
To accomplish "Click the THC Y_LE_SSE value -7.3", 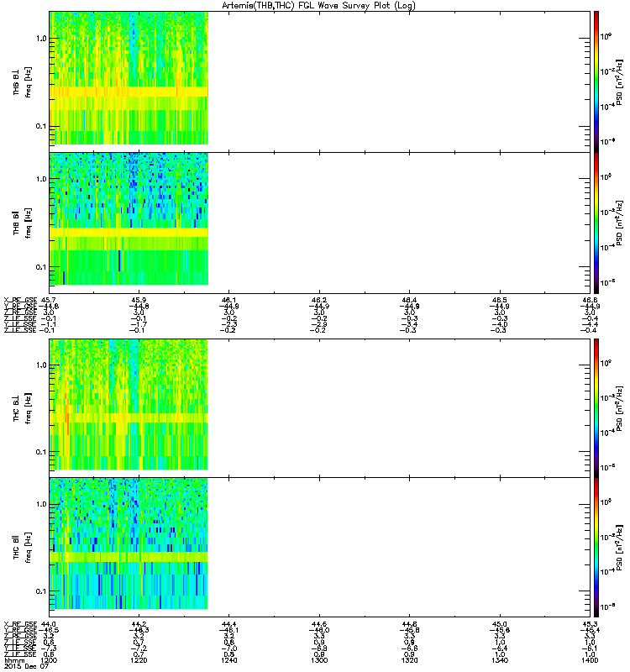I will click(x=48, y=648).
